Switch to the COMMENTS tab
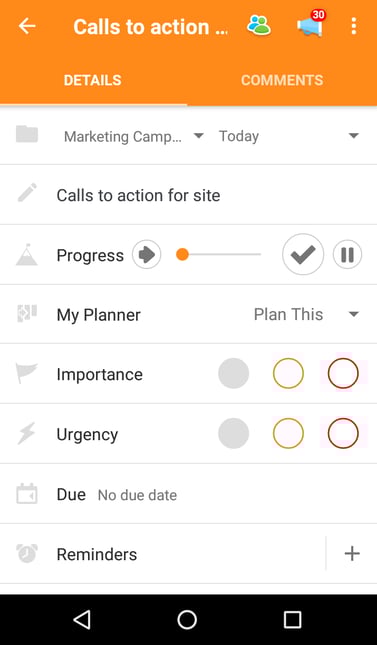 [x=282, y=80]
